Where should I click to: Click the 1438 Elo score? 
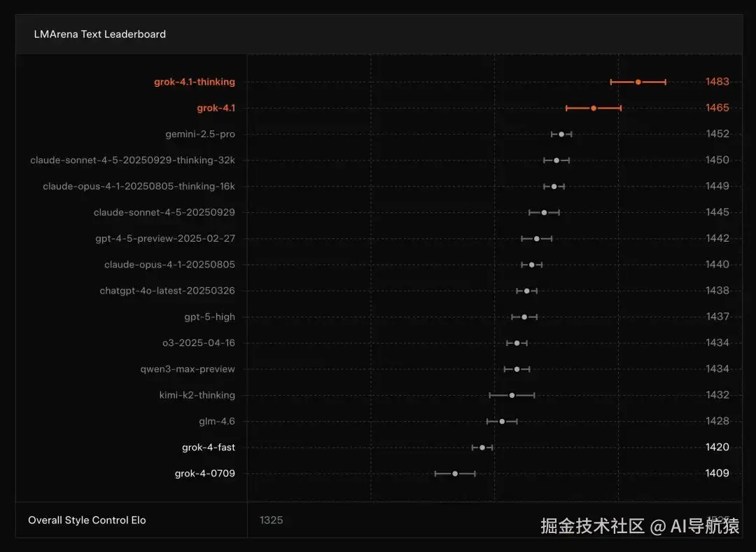[717, 290]
